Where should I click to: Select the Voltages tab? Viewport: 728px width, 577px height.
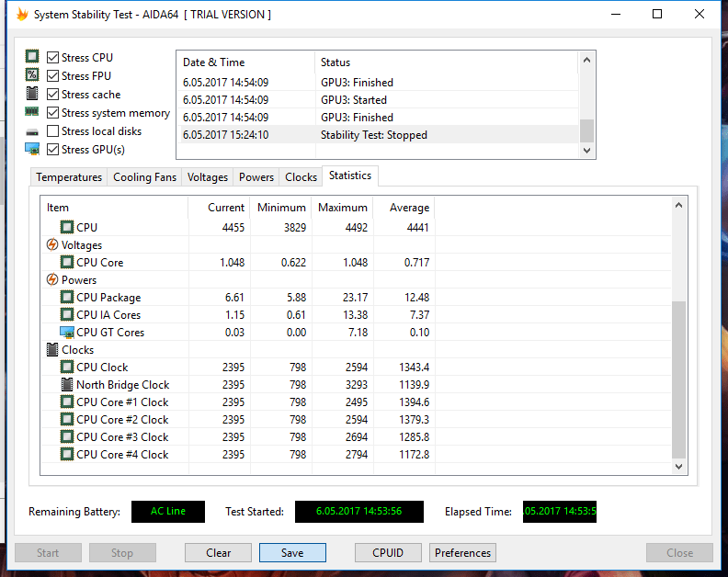tap(208, 177)
